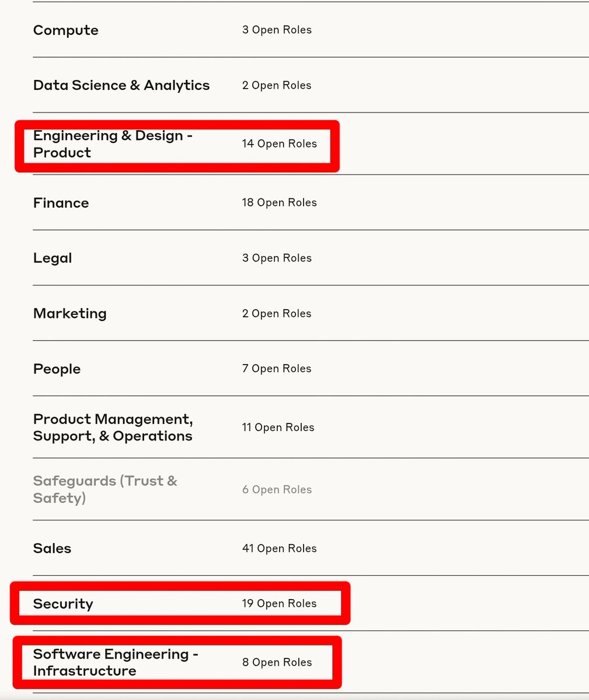
Task: Click the "7 Open Roles" count for People
Action: 277,369
